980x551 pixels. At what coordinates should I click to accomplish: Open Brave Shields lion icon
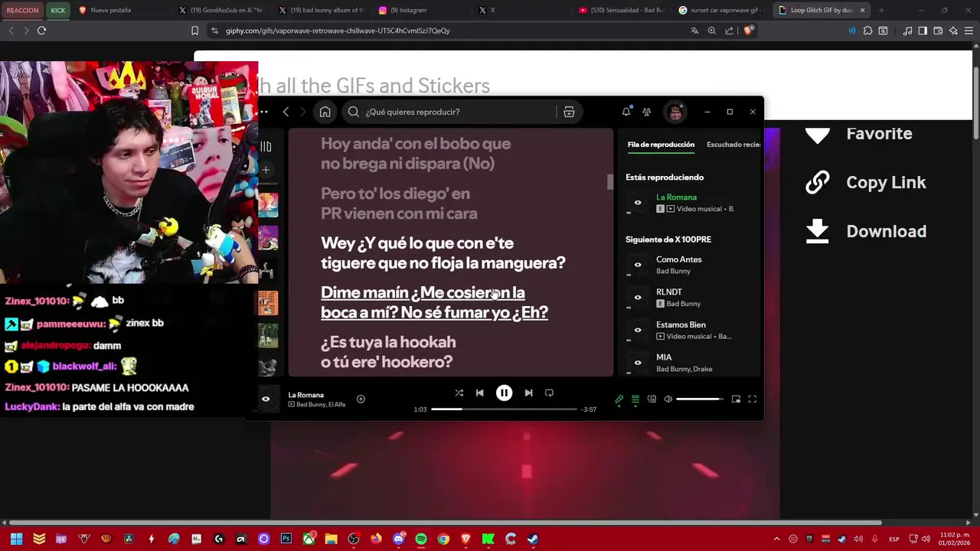click(x=749, y=31)
